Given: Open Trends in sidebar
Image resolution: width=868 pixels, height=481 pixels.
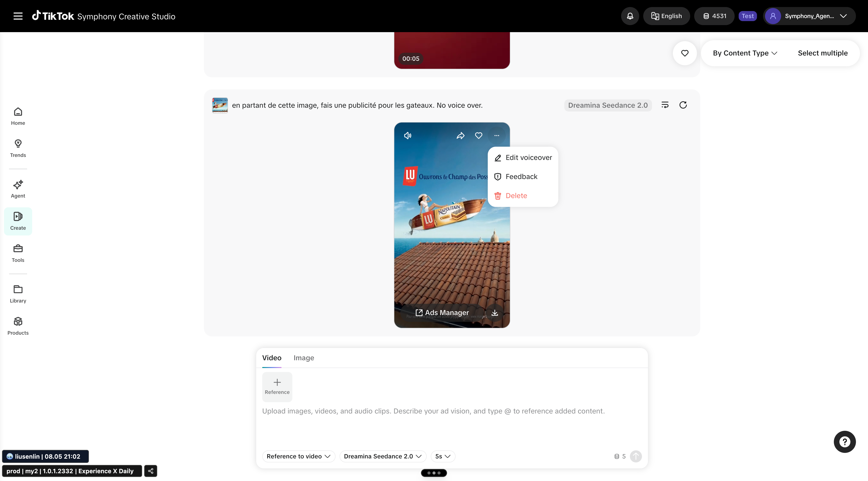Looking at the screenshot, I should pyautogui.click(x=18, y=149).
